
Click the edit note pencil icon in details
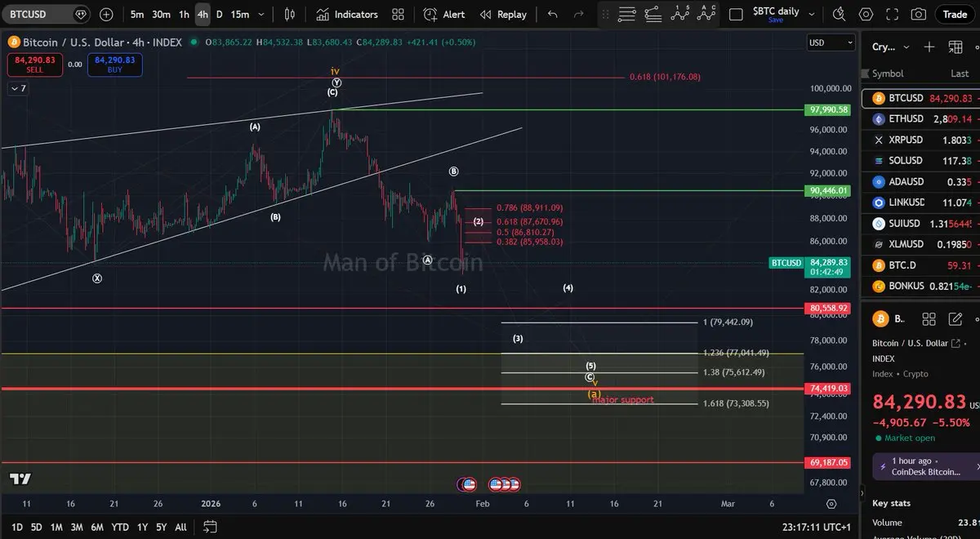(955, 318)
